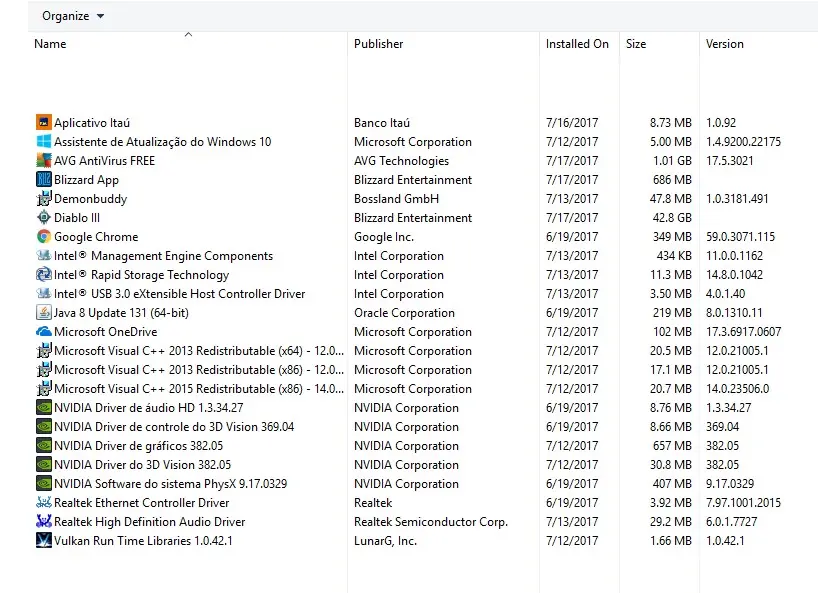The width and height of the screenshot is (818, 593).
Task: Select the 'Diablo III' program name
Action: click(x=77, y=217)
